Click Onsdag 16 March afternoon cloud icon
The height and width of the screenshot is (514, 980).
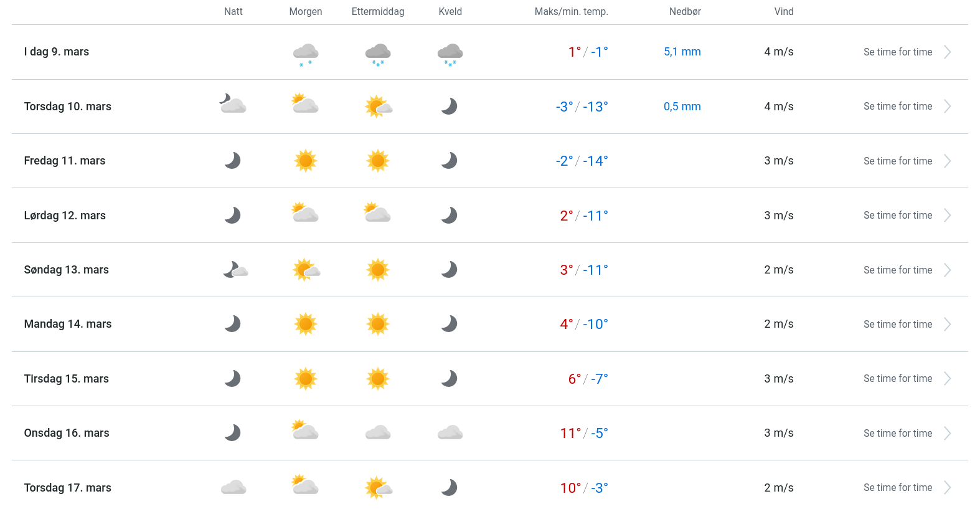tap(377, 432)
